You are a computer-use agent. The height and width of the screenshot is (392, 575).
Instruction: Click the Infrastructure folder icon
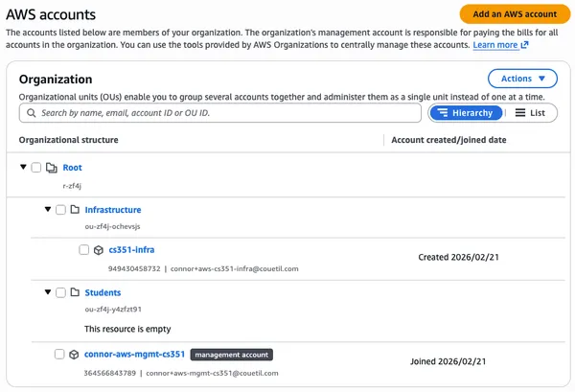75,209
